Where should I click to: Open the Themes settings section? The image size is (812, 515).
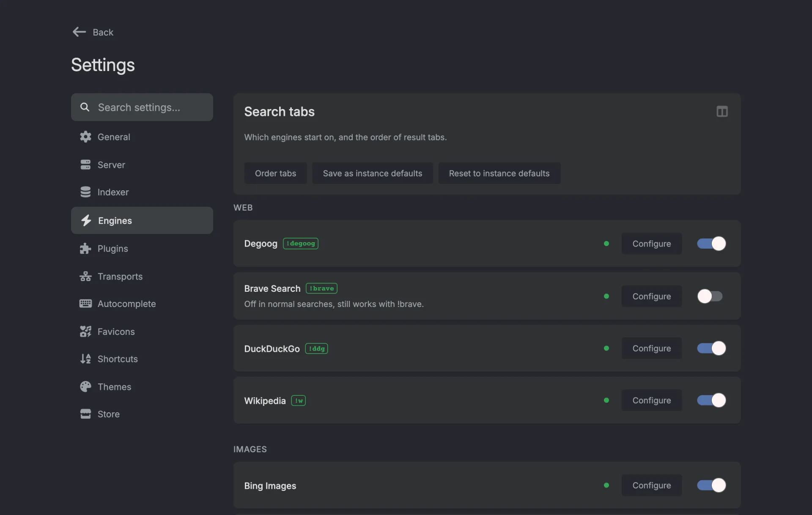142,386
